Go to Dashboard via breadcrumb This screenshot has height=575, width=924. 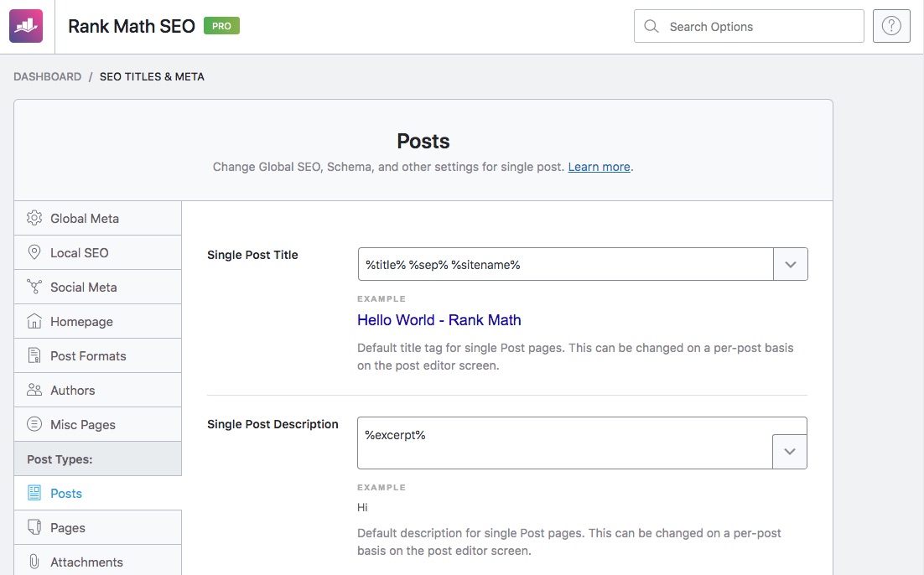48,76
